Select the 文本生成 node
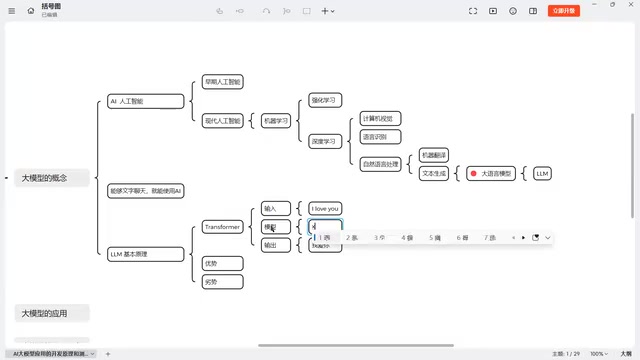 [x=434, y=173]
